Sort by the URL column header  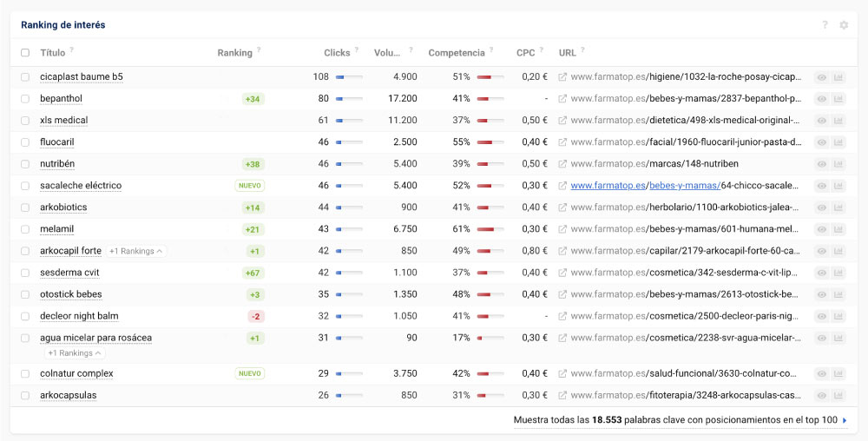click(568, 53)
